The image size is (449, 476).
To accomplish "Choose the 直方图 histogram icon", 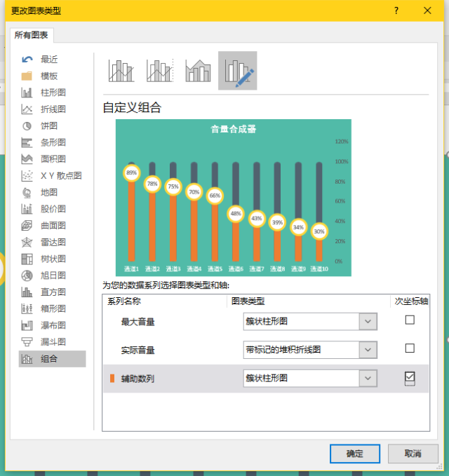I will click(27, 292).
